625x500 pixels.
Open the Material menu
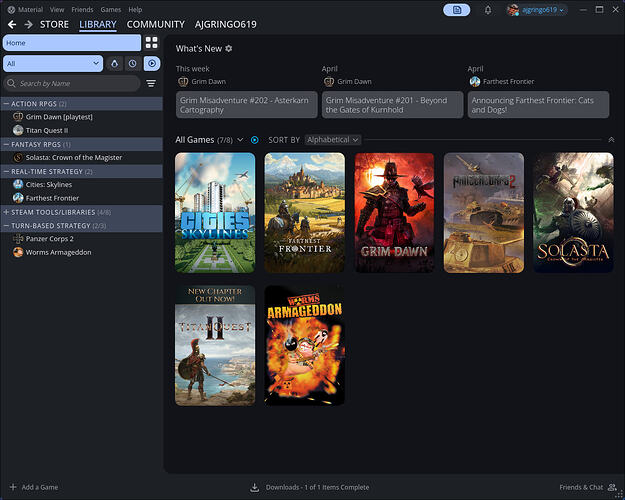[30, 10]
